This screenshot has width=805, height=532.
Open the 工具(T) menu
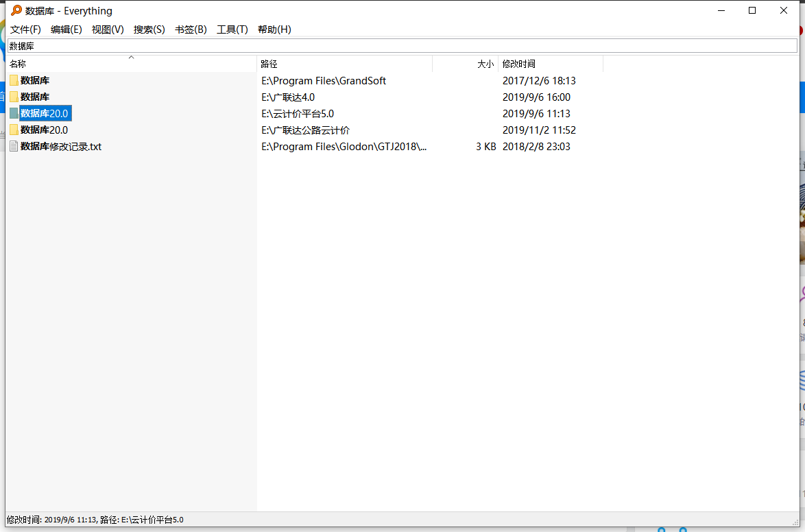coord(232,29)
